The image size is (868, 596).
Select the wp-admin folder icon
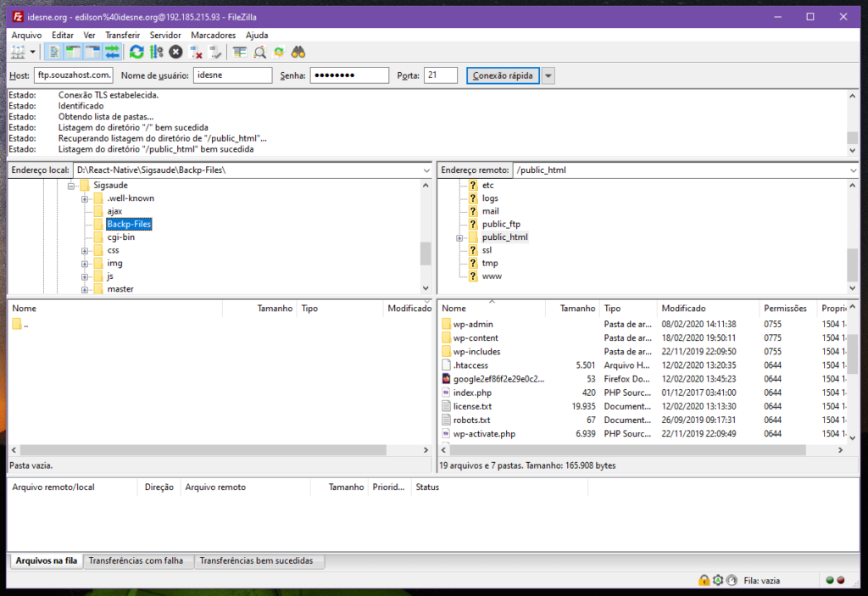click(447, 324)
